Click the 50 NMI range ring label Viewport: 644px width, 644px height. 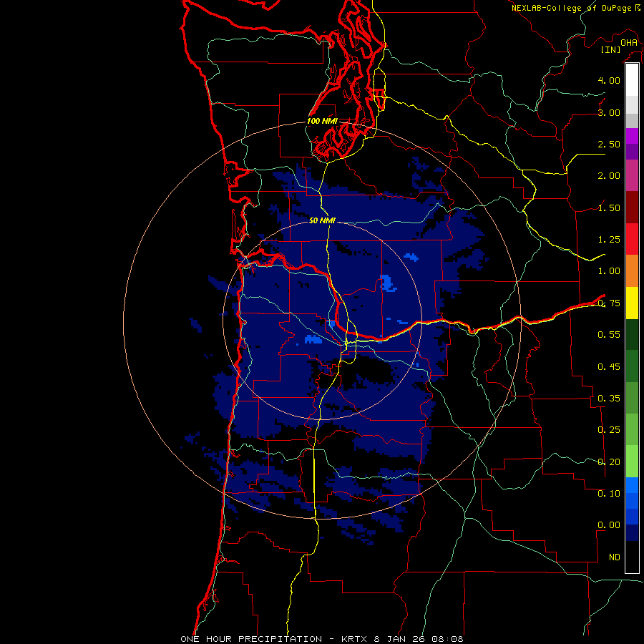coord(322,220)
